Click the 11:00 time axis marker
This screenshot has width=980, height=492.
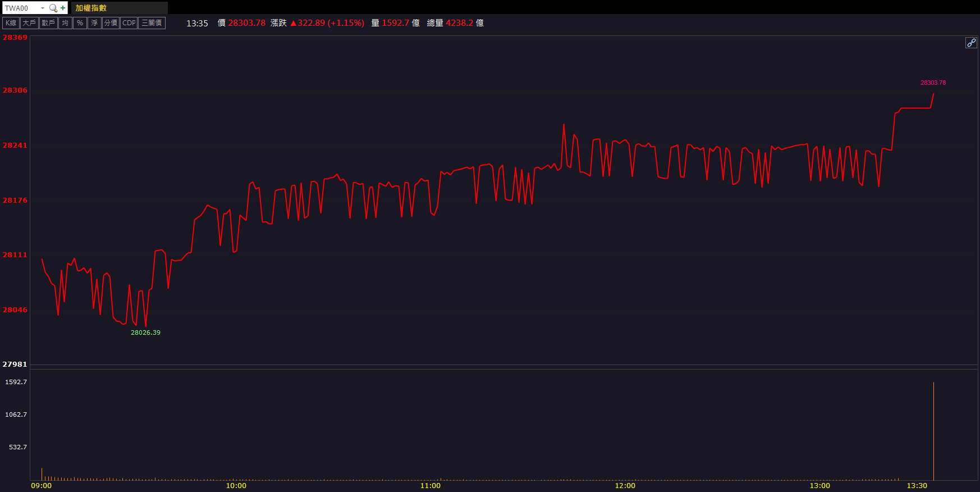click(x=430, y=486)
